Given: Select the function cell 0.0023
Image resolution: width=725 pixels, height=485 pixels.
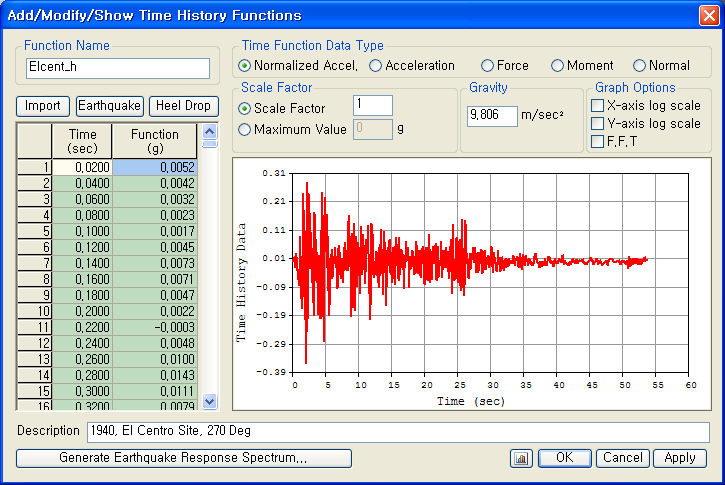Looking at the screenshot, I should click(155, 215).
